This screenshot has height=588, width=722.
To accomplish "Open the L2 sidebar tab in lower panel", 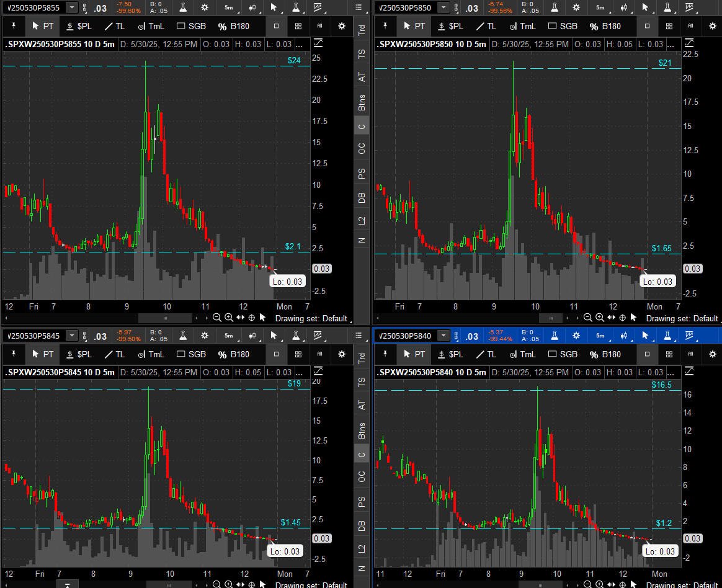I will (x=362, y=548).
